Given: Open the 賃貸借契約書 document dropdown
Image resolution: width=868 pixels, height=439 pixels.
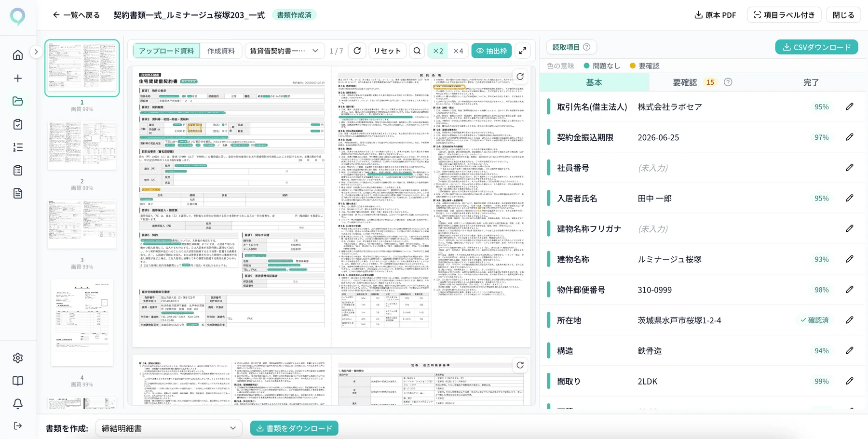Looking at the screenshot, I should (285, 51).
